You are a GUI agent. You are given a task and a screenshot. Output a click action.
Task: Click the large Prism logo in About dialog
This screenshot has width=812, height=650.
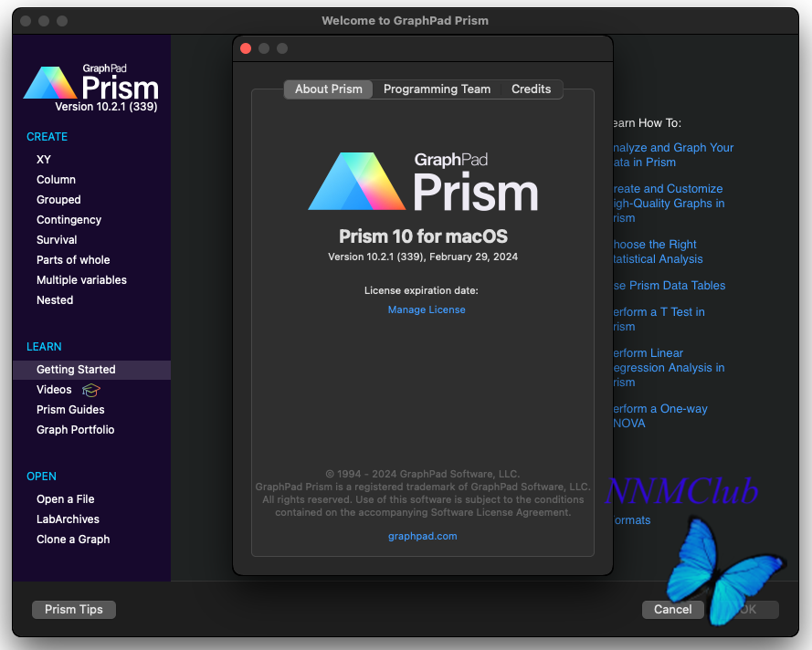pyautogui.click(x=423, y=181)
